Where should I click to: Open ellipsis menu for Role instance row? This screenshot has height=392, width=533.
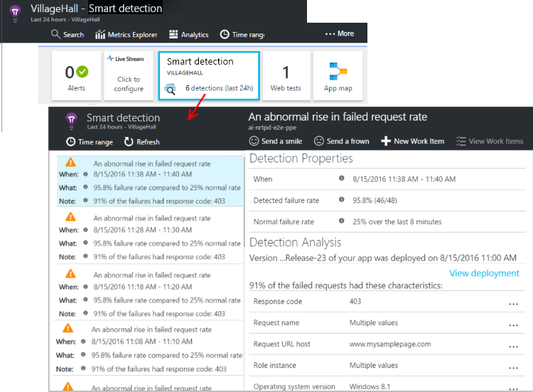coord(514,369)
